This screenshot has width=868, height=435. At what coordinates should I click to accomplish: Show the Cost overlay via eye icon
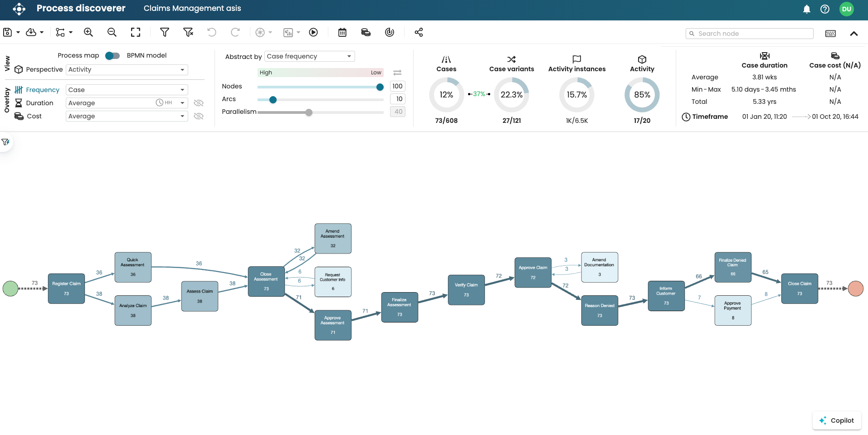199,116
